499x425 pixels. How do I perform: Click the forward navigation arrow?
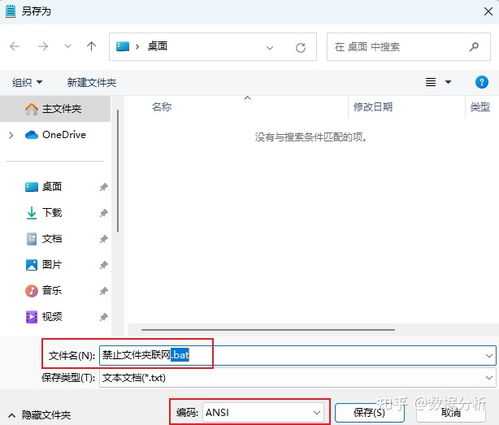(x=43, y=46)
